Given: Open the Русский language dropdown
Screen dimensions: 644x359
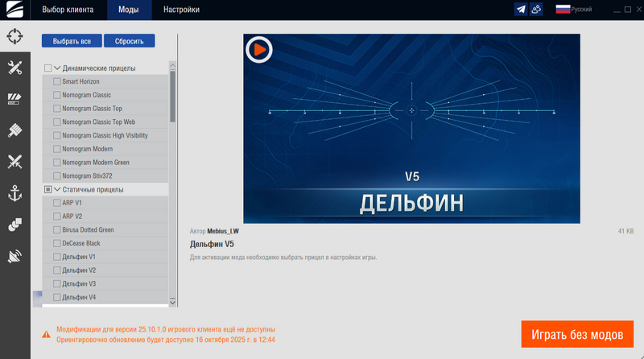Looking at the screenshot, I should pos(575,10).
